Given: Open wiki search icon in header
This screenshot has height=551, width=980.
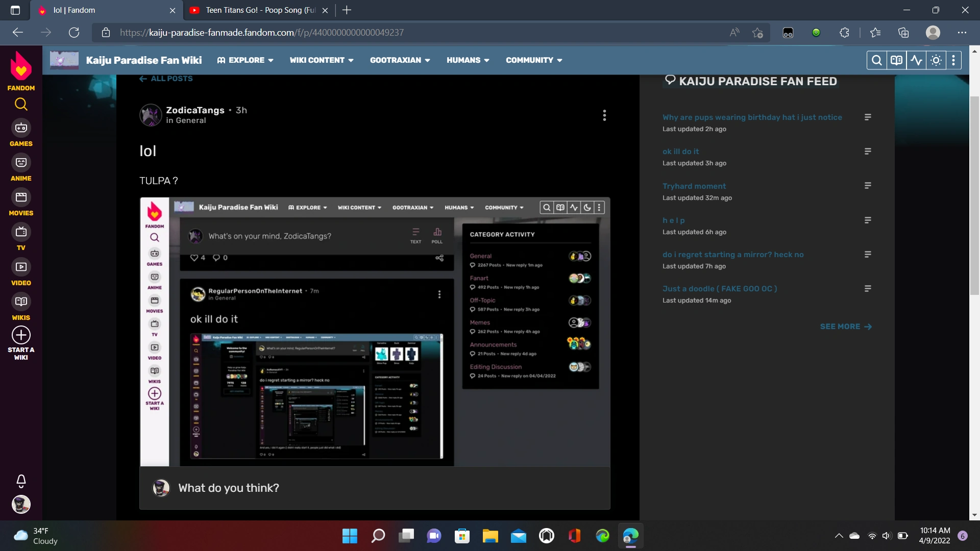Looking at the screenshot, I should (876, 60).
